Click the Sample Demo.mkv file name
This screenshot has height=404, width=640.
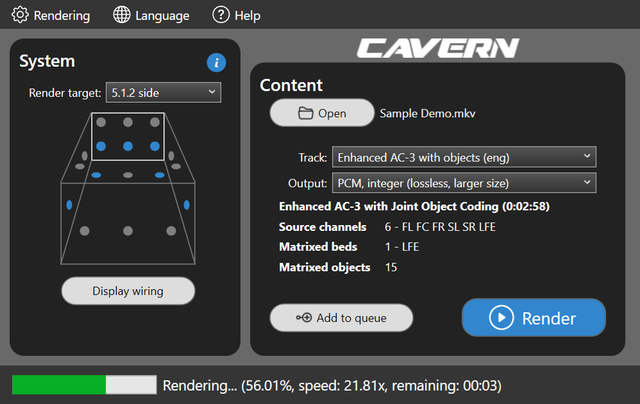coord(427,113)
